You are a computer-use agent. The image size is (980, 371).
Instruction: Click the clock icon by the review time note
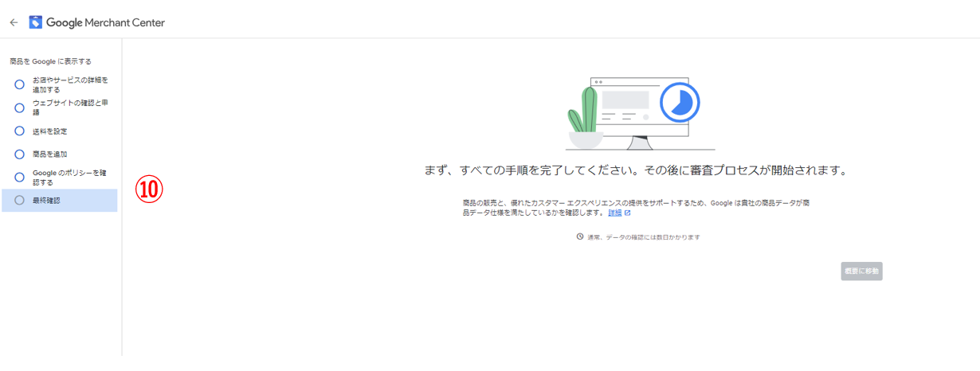[580, 236]
